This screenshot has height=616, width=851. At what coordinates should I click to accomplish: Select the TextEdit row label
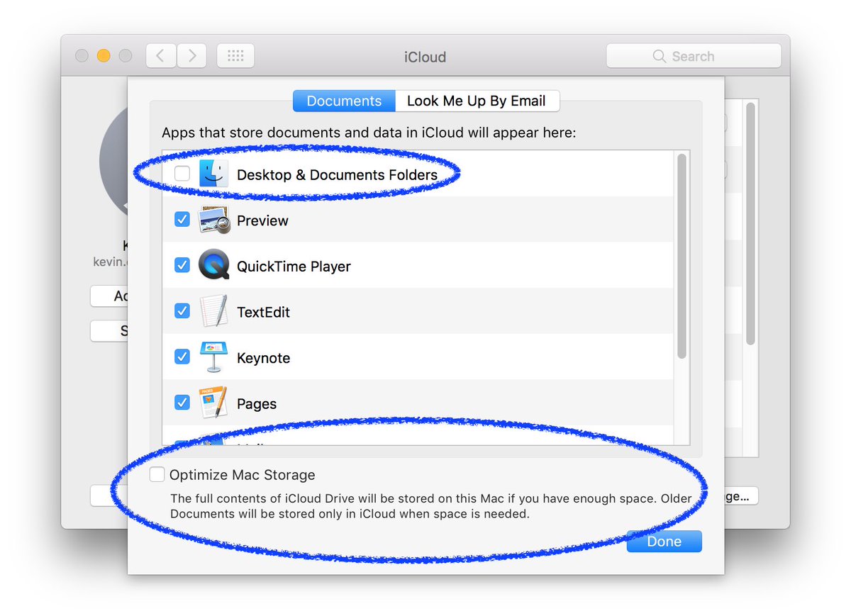tap(263, 312)
